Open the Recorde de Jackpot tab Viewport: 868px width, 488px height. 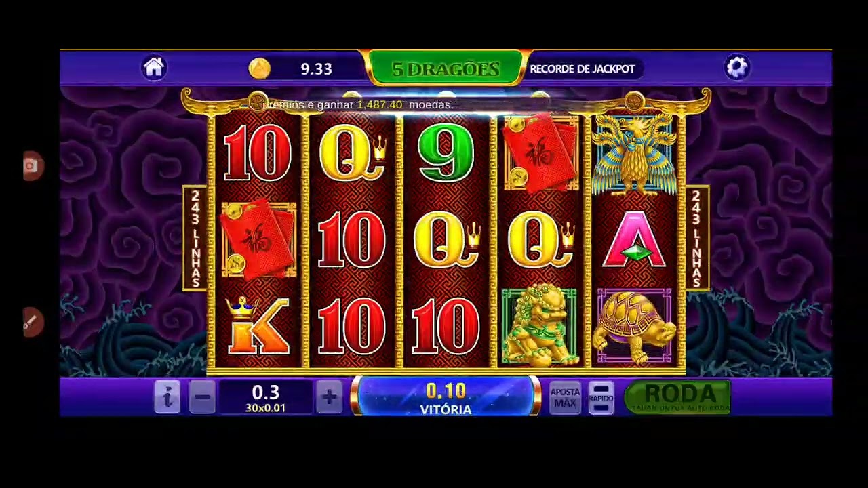582,68
